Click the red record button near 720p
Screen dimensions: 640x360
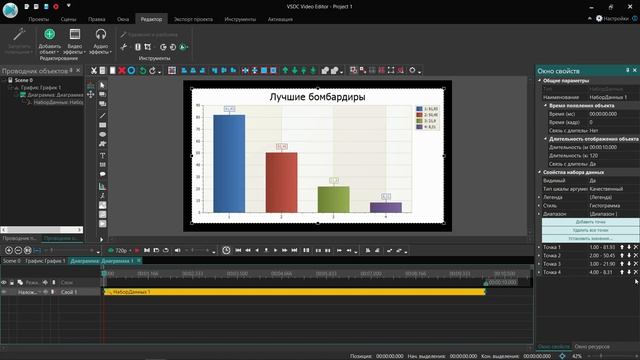tap(137, 250)
